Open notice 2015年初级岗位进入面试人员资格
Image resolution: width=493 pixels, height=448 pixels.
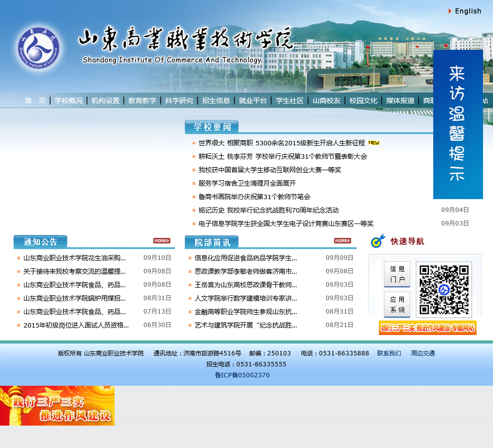coord(76,325)
